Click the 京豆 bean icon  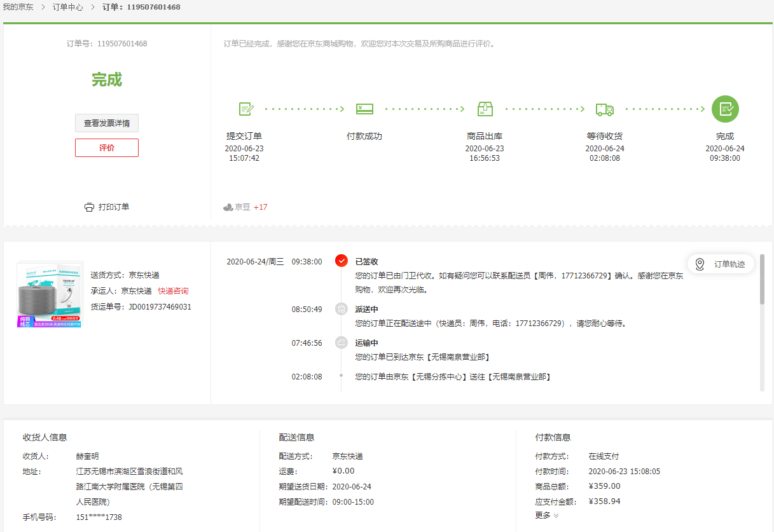pyautogui.click(x=228, y=207)
